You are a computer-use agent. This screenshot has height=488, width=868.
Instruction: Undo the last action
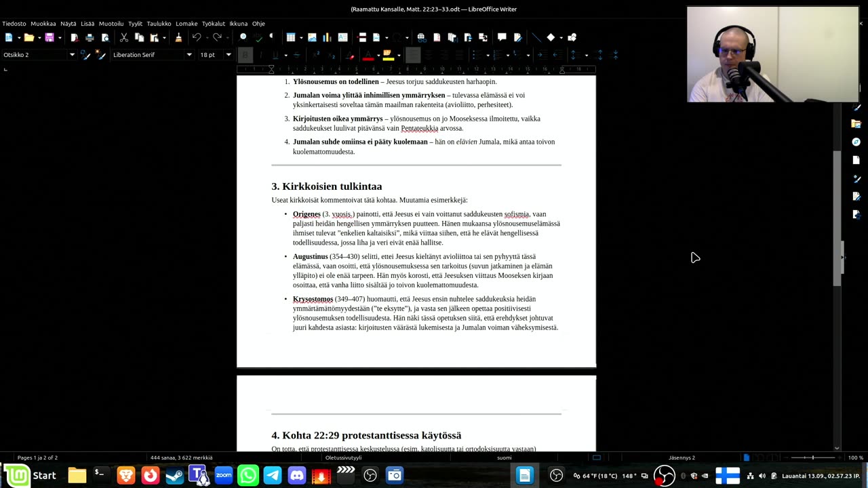tap(196, 37)
